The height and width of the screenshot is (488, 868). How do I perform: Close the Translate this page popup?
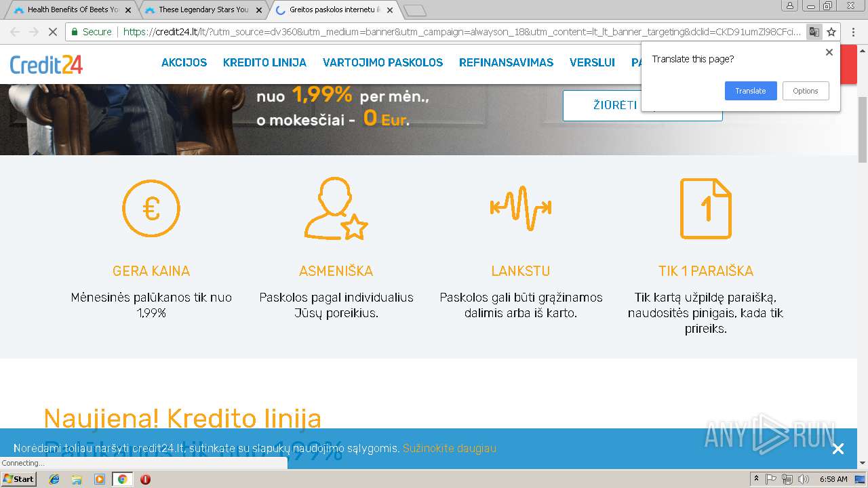(829, 52)
